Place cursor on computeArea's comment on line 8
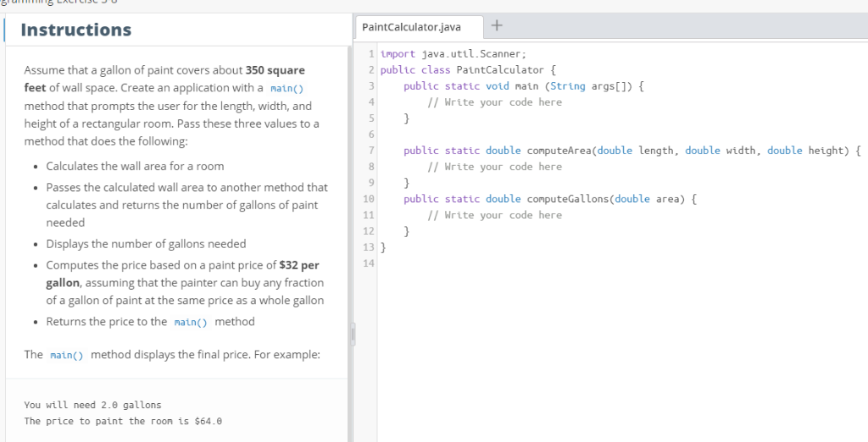 tap(494, 167)
